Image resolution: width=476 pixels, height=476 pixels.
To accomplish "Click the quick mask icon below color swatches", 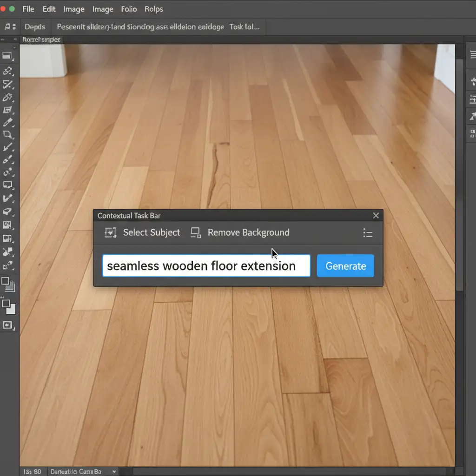I will point(8,325).
